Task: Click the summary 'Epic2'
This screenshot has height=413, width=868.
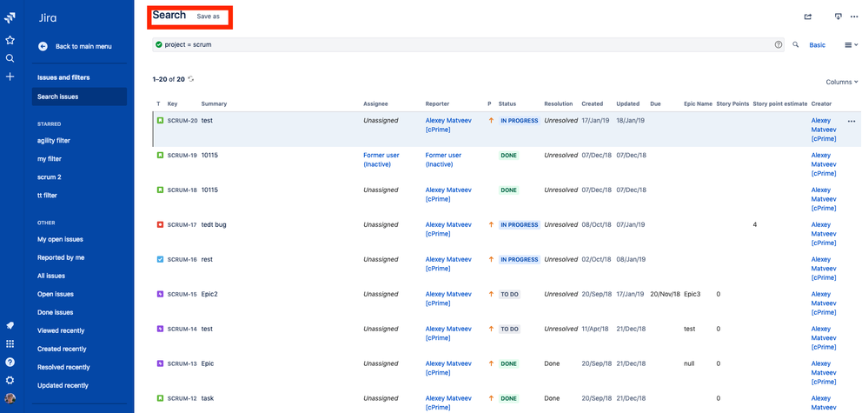Action: pyautogui.click(x=209, y=294)
